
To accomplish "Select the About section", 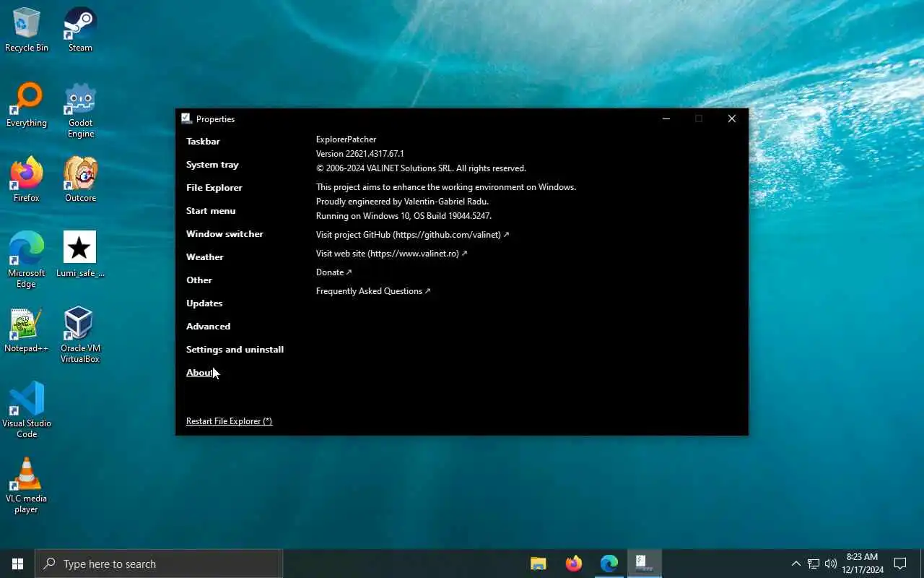I will click(x=200, y=373).
